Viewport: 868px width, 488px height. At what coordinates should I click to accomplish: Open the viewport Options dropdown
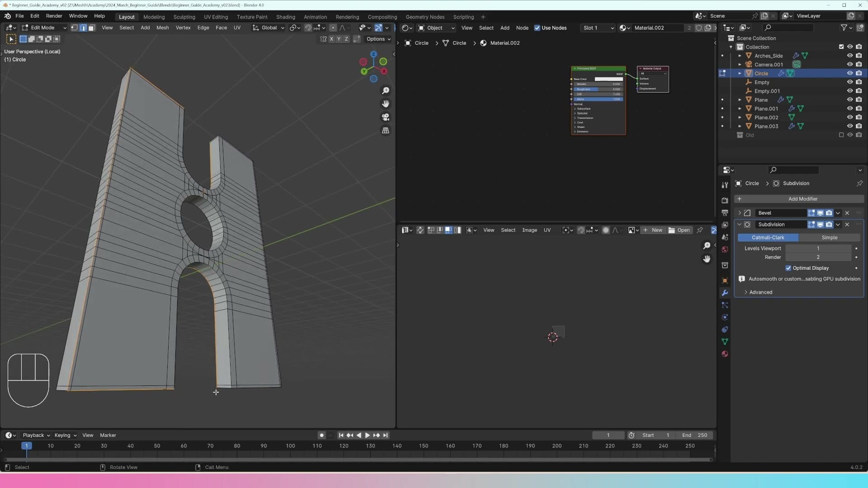coord(378,39)
